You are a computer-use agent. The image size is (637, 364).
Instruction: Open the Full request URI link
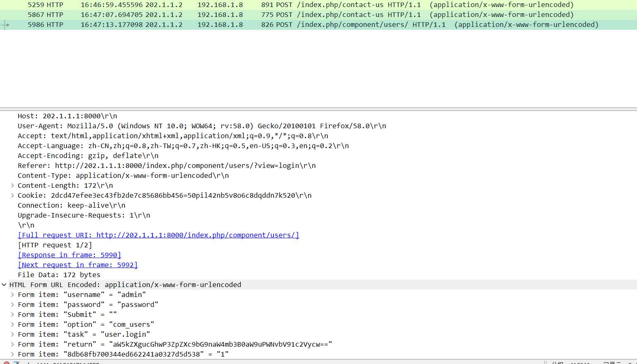[159, 235]
